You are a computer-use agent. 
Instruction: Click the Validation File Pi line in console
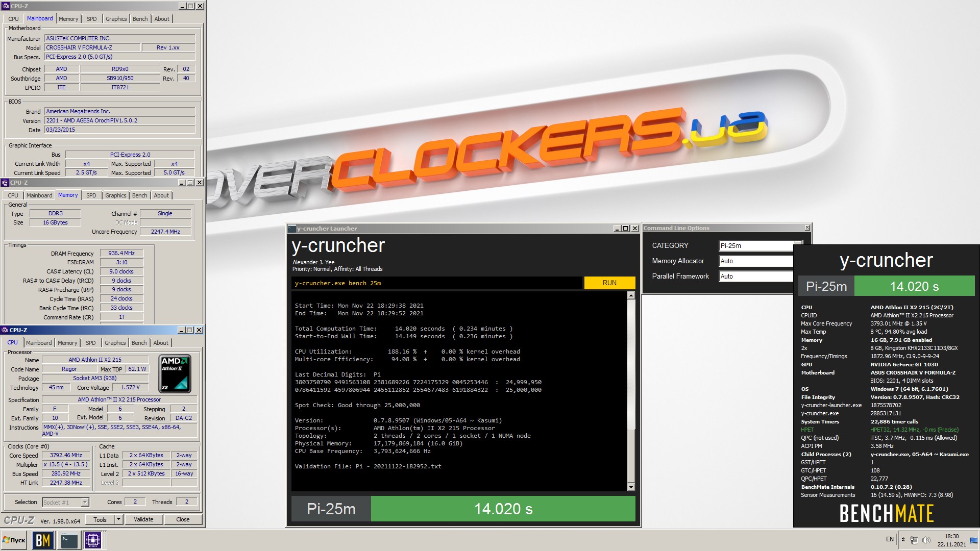coord(367,466)
